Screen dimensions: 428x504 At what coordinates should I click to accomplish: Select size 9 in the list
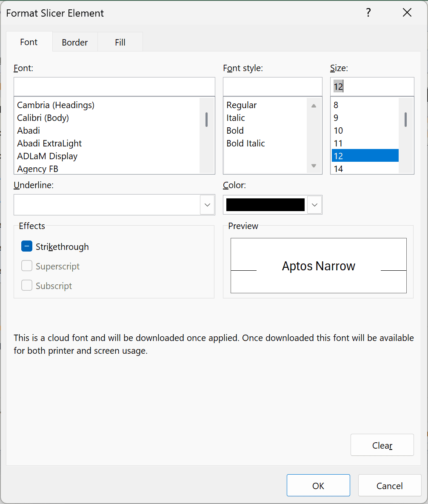point(365,117)
